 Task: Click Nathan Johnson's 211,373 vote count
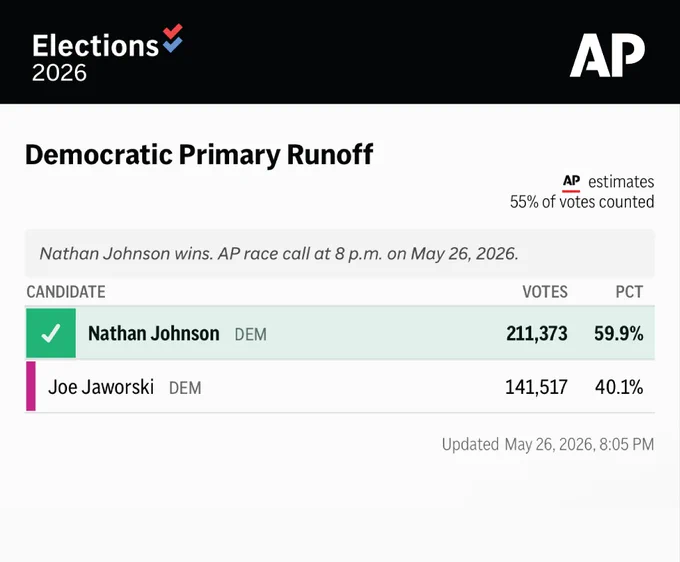[x=537, y=333]
